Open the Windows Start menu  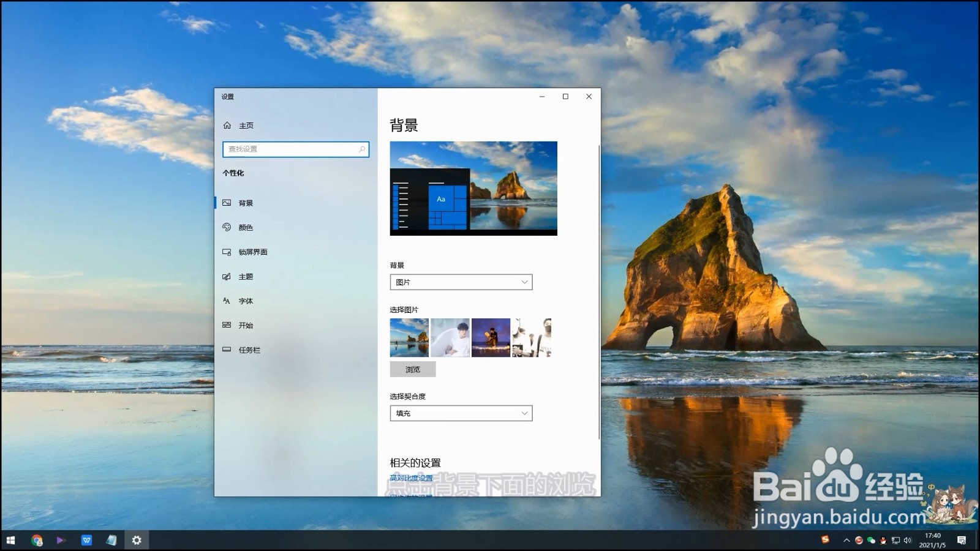(x=12, y=540)
